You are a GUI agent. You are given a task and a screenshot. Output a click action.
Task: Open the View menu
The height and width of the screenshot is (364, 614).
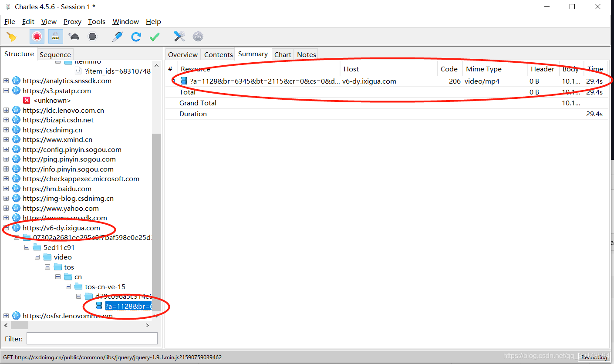point(49,21)
